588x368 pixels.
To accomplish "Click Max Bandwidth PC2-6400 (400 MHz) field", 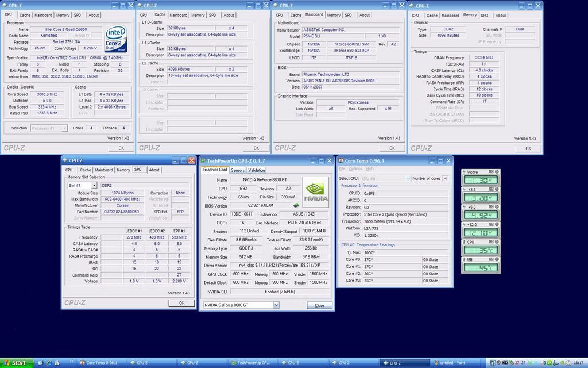I will [x=122, y=200].
